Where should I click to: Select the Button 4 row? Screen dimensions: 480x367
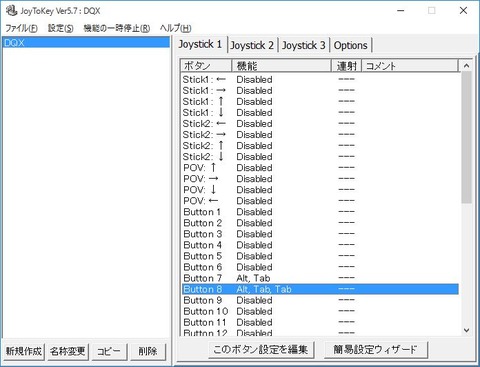(x=320, y=245)
